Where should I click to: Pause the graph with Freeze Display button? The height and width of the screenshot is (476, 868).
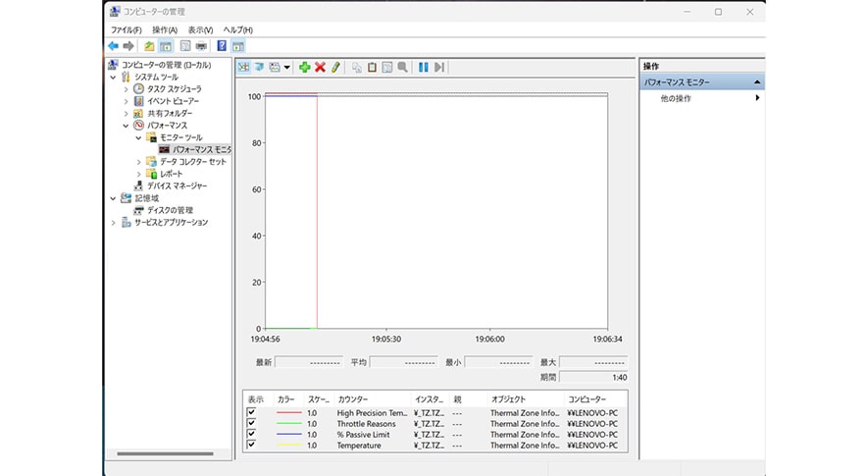[x=424, y=67]
